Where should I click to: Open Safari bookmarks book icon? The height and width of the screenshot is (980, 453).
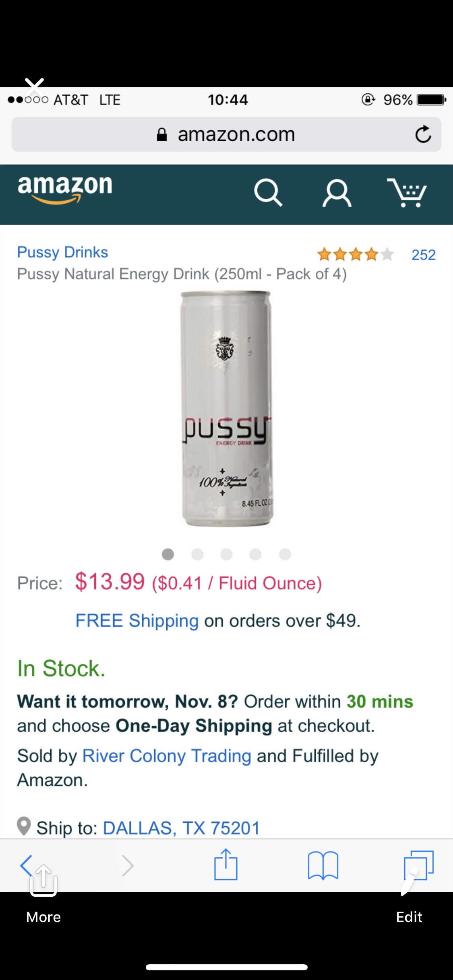point(323,865)
